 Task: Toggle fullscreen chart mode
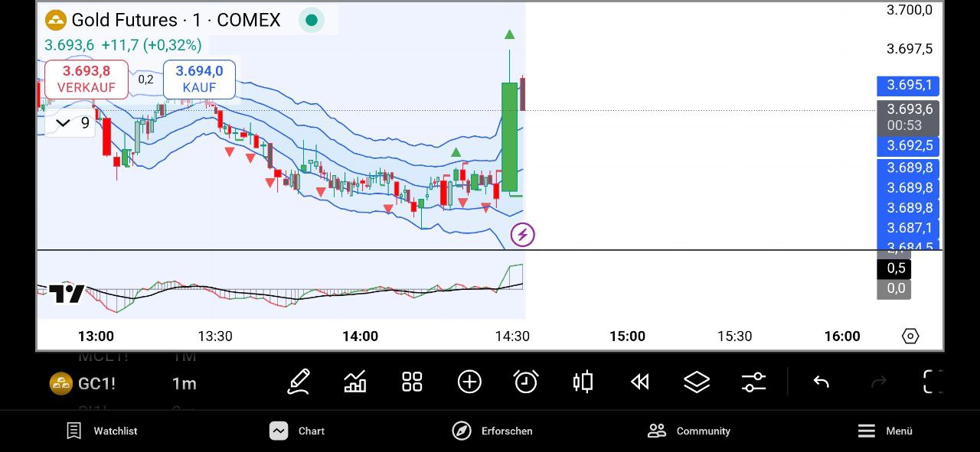(x=933, y=382)
